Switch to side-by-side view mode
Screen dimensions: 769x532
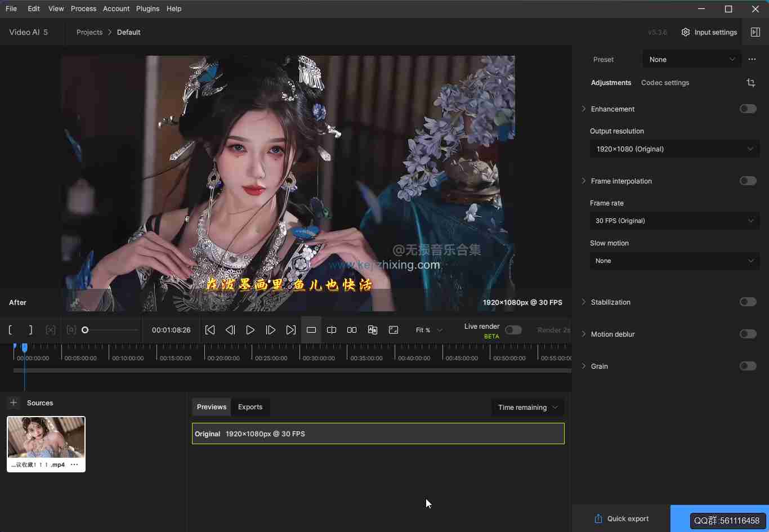[x=352, y=330]
